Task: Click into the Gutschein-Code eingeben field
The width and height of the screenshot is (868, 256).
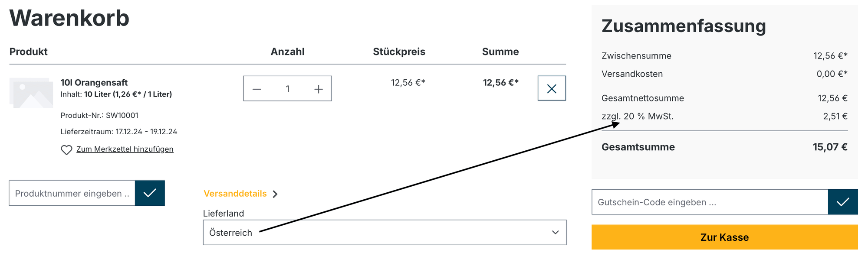Action: click(x=694, y=202)
